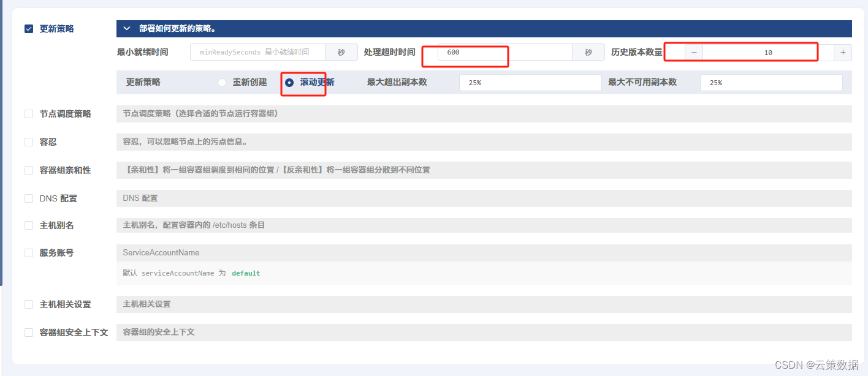Enable the 服务账号 checkbox

click(28, 252)
